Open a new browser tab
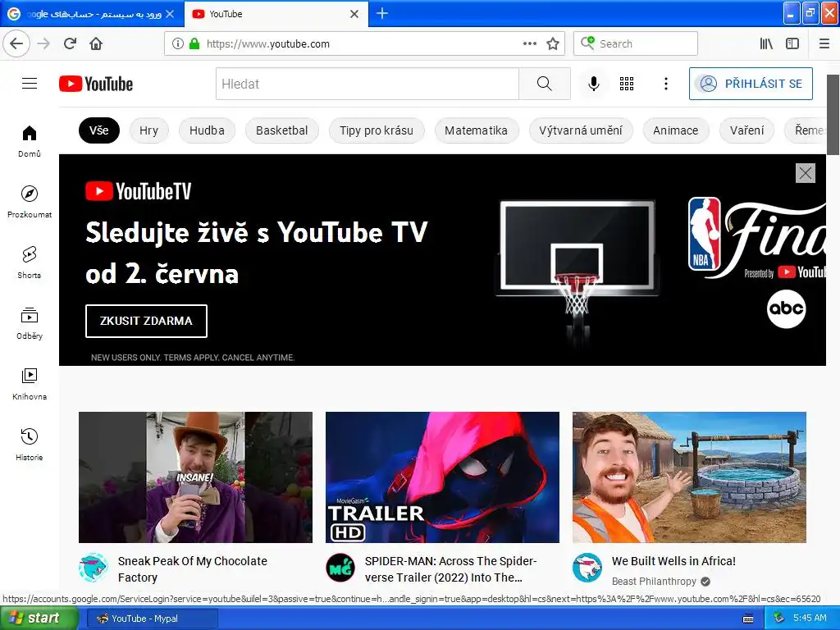Screen dimensions: 840x630 [382, 13]
